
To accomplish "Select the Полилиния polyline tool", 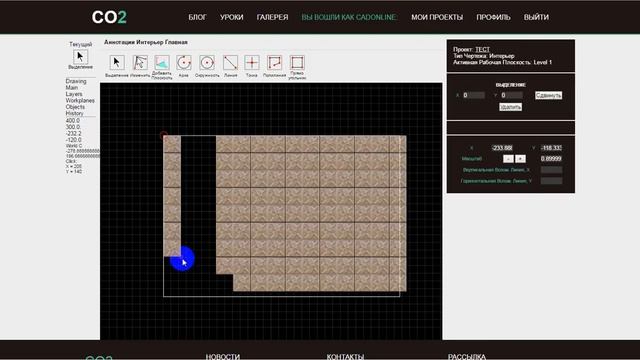I will coord(274,63).
